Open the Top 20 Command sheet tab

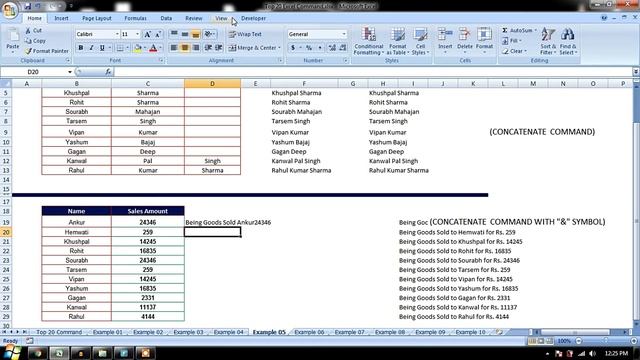coord(59,332)
